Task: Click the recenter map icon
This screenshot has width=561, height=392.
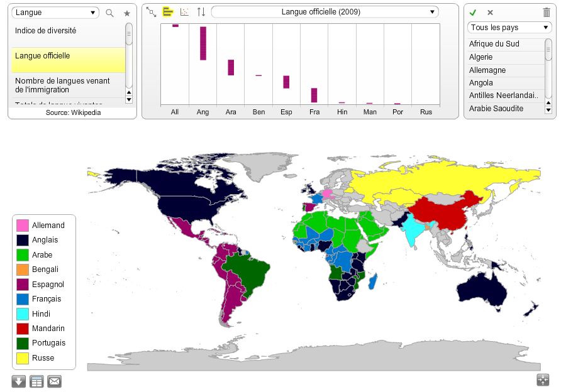Action: click(x=543, y=379)
